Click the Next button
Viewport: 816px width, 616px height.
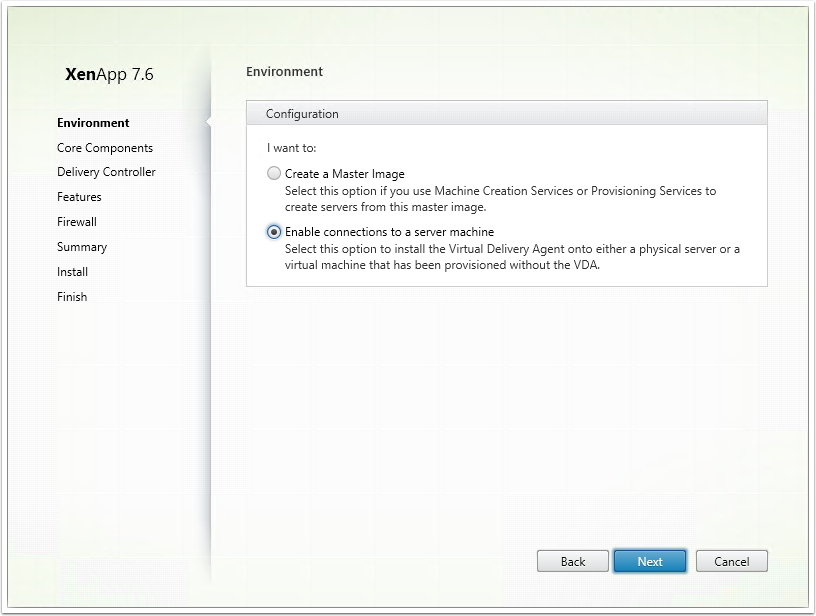(x=650, y=561)
